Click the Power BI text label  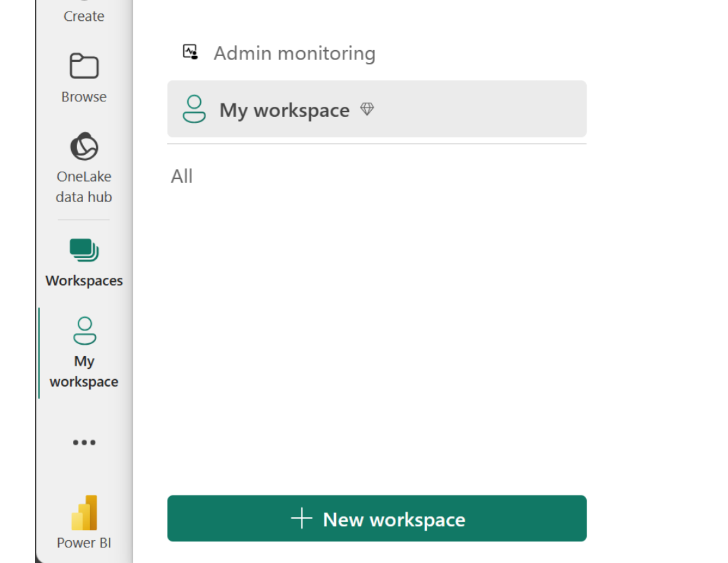84,543
